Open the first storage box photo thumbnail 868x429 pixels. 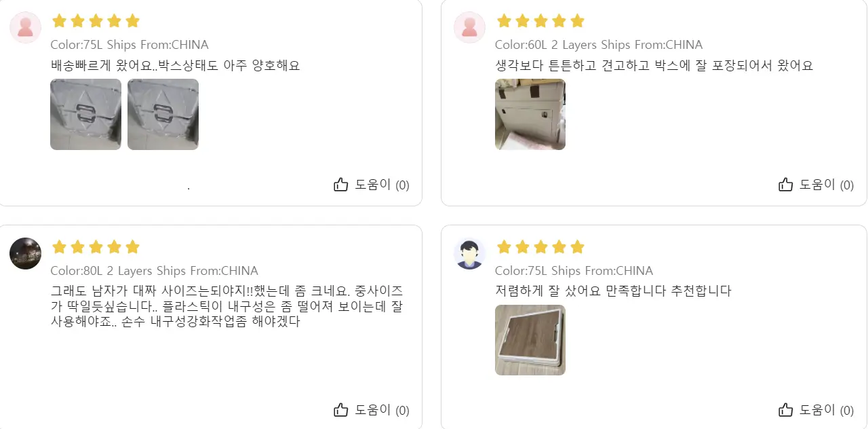pyautogui.click(x=85, y=114)
